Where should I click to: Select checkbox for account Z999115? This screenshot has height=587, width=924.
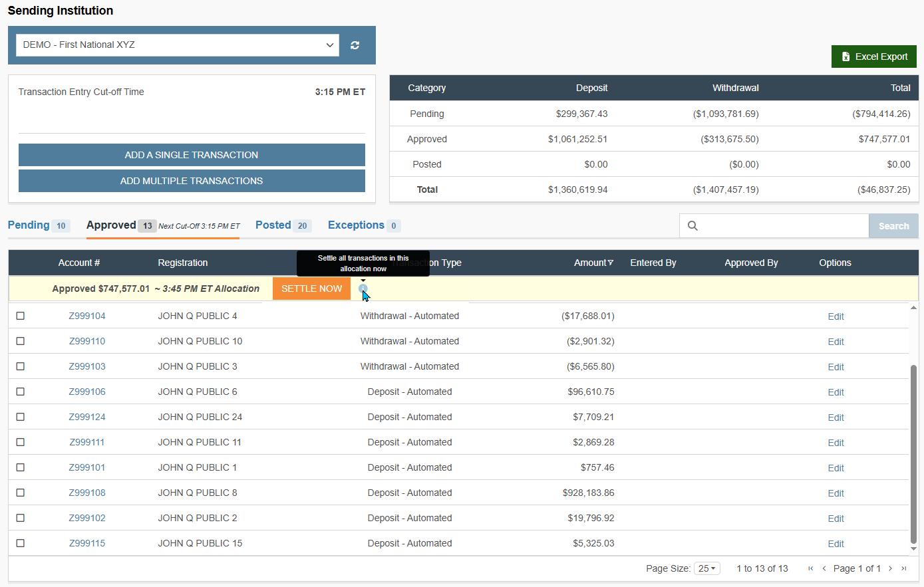click(21, 543)
